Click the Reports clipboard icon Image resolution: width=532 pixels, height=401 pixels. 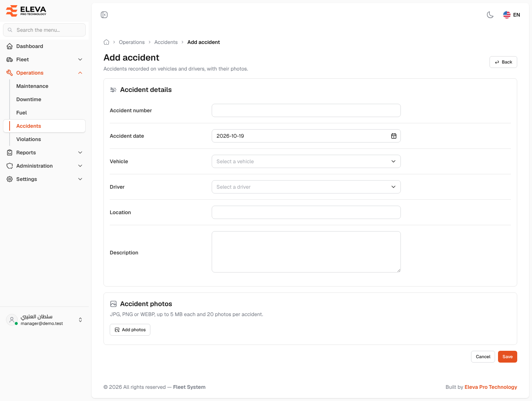tap(10, 152)
